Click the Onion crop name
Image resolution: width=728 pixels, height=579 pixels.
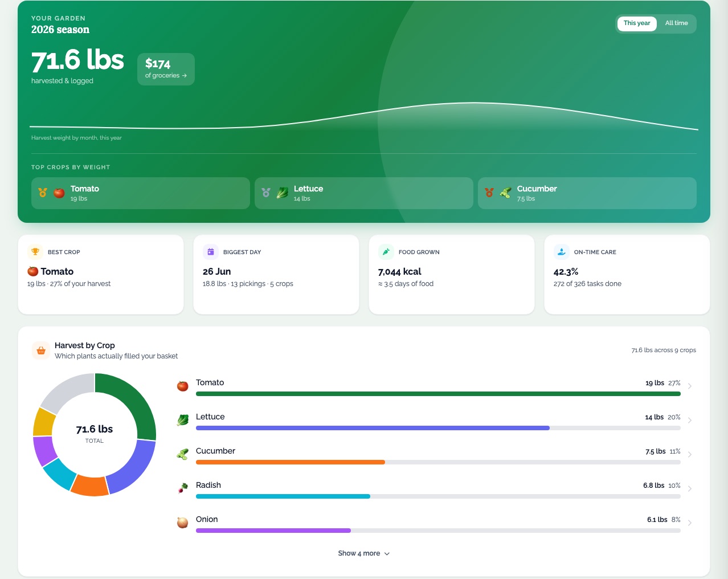tap(207, 519)
